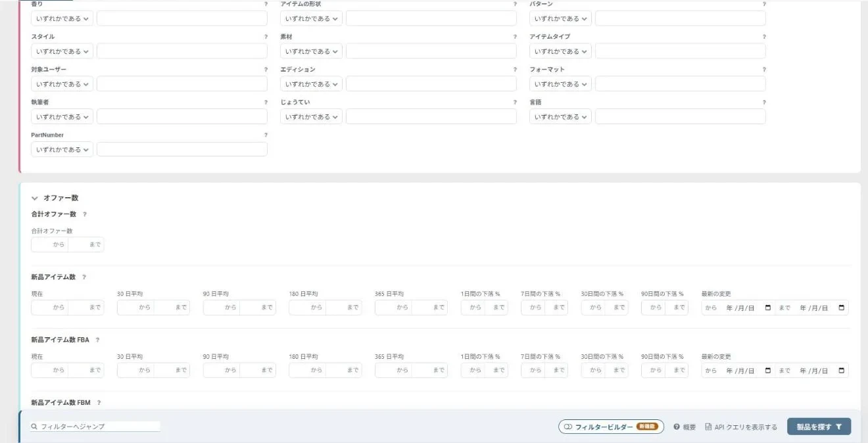View help tooltip for 言語
Screen dimensions: 868x443
[x=764, y=103]
